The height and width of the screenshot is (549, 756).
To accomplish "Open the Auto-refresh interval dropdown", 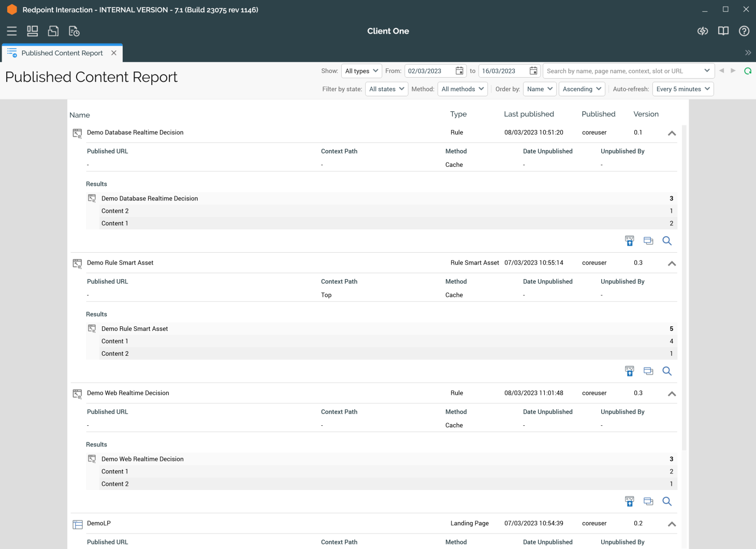I will click(682, 89).
